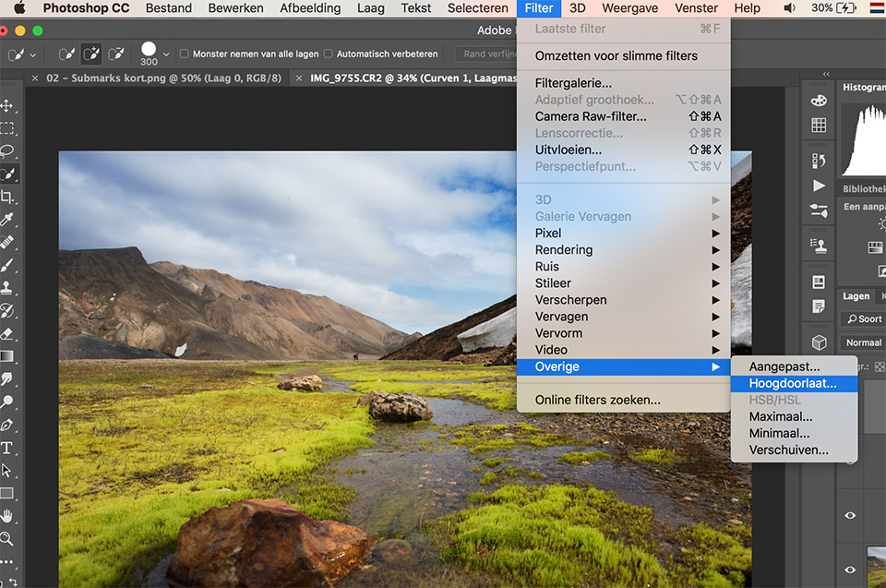Select the Brush tool
Viewport: 886px width, 588px height.
coord(6,265)
